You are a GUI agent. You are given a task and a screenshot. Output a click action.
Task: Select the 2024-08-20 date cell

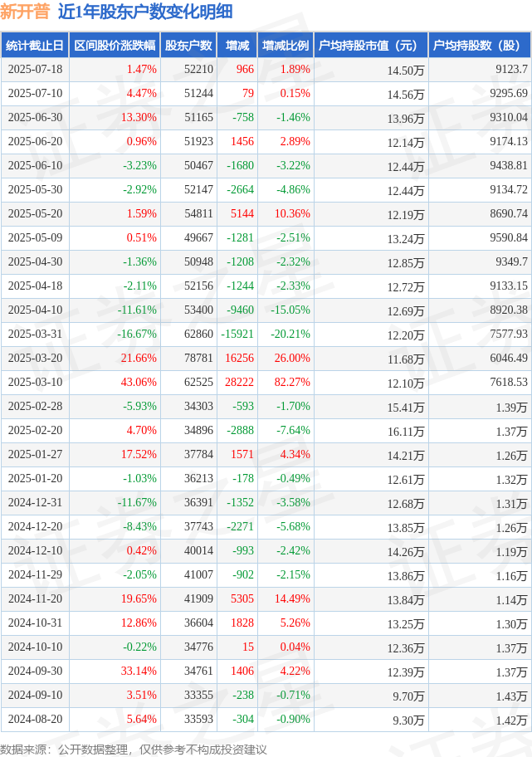(x=35, y=720)
